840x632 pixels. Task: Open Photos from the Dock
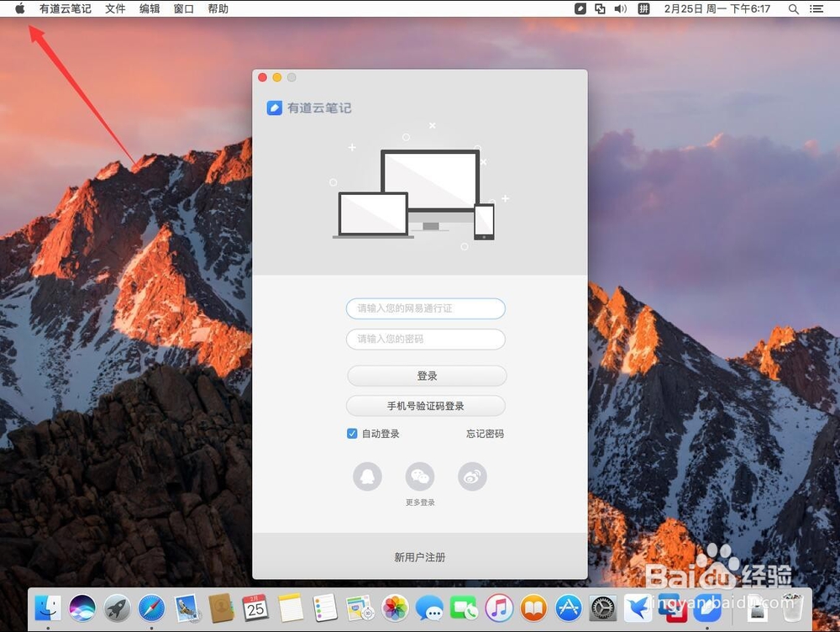point(395,608)
